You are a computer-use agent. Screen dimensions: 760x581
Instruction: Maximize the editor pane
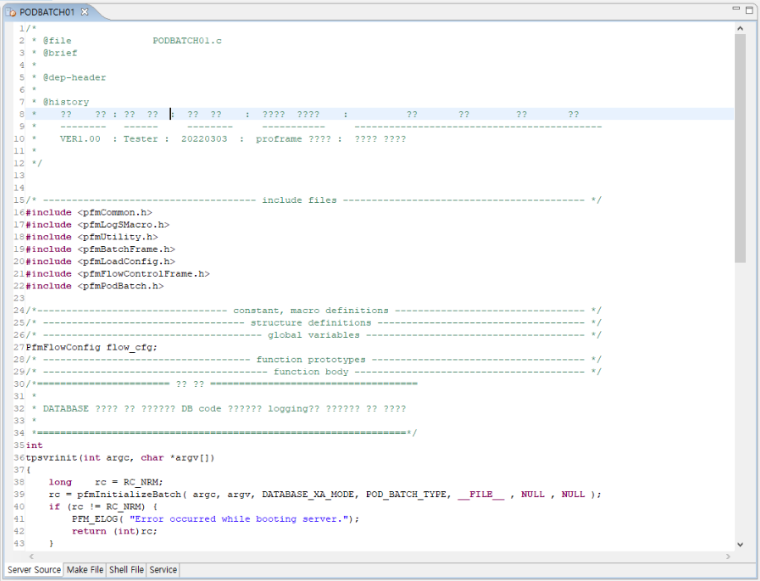click(x=750, y=9)
